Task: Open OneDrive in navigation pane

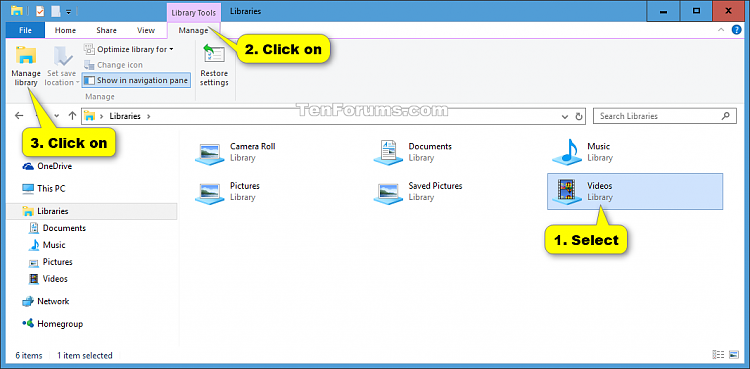Action: (47, 166)
